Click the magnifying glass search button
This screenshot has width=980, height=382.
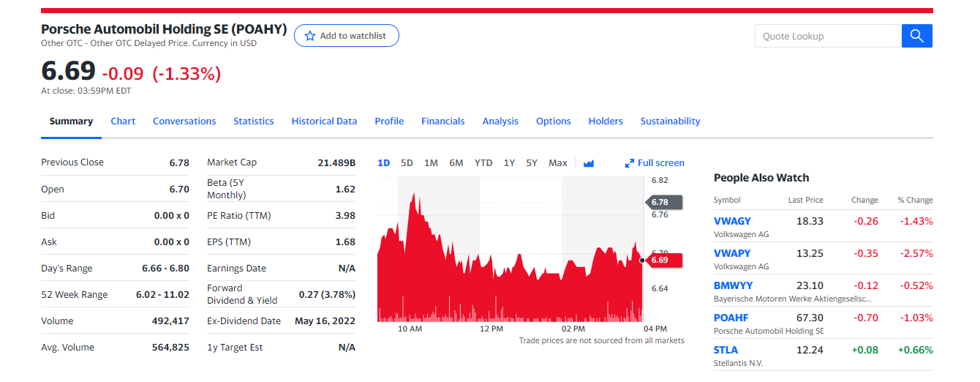point(916,36)
